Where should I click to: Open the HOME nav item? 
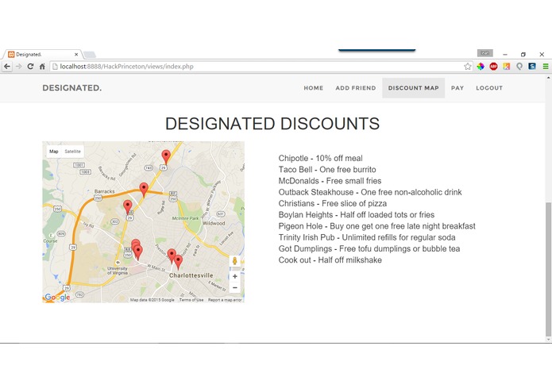point(313,88)
